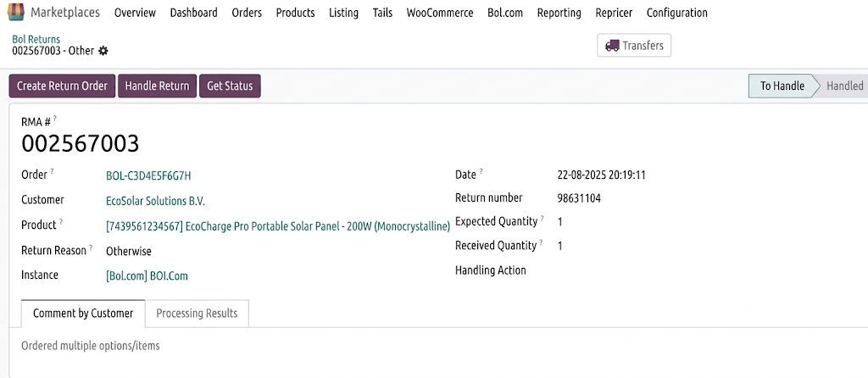Open the Configuration menu
Screen dimensions: 868x378
(x=677, y=13)
